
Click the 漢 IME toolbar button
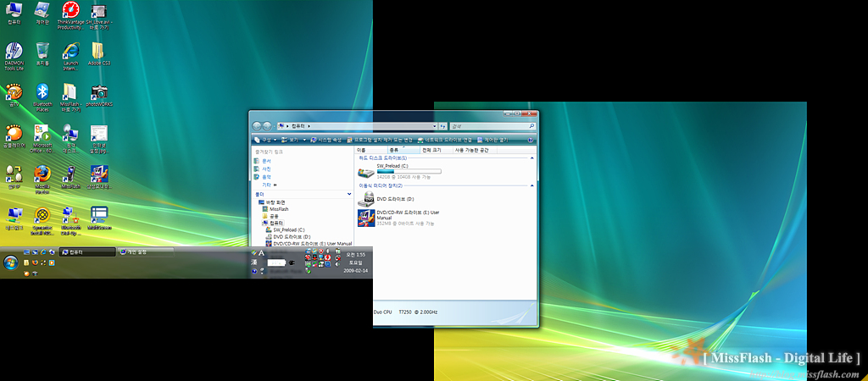253,262
